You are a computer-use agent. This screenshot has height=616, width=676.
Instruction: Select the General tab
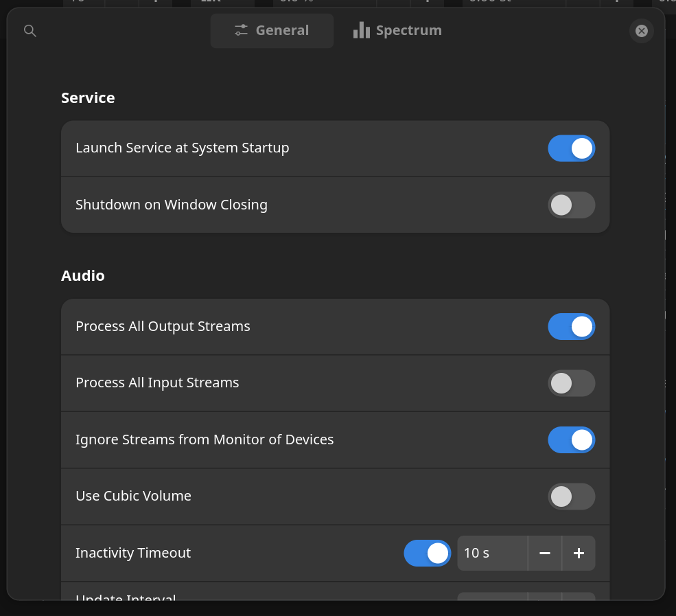tap(272, 30)
